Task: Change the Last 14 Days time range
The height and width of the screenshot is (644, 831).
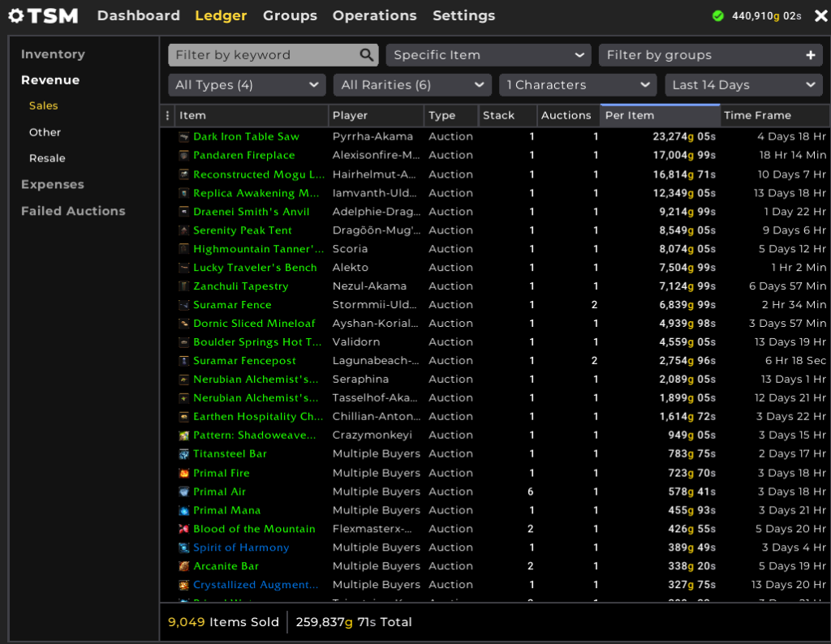Action: tap(743, 84)
